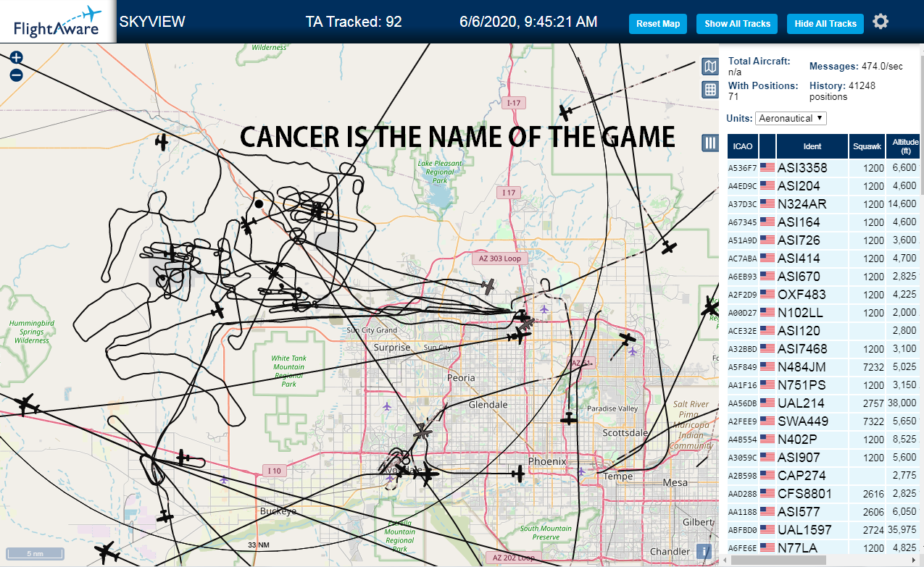
Task: Click Reset Map button
Action: 658,24
